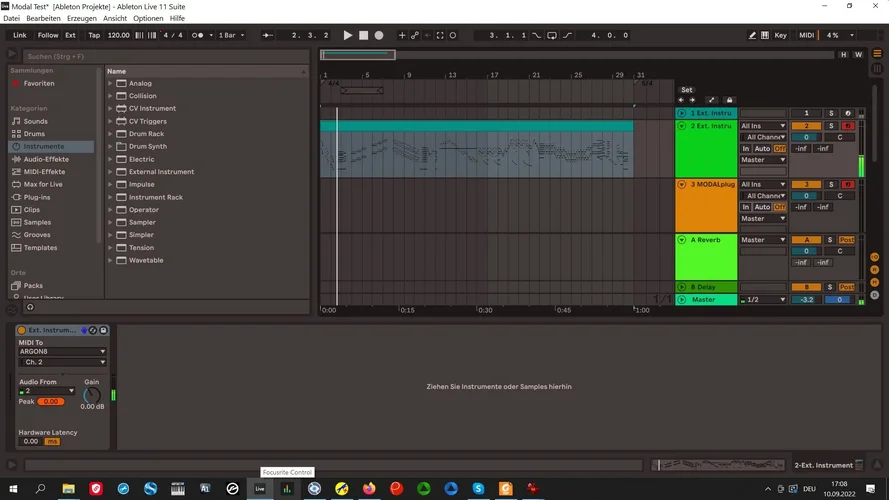Click the save preset icon on Ext. Instrument
This screenshot has height=500, width=889.
coord(103,330)
